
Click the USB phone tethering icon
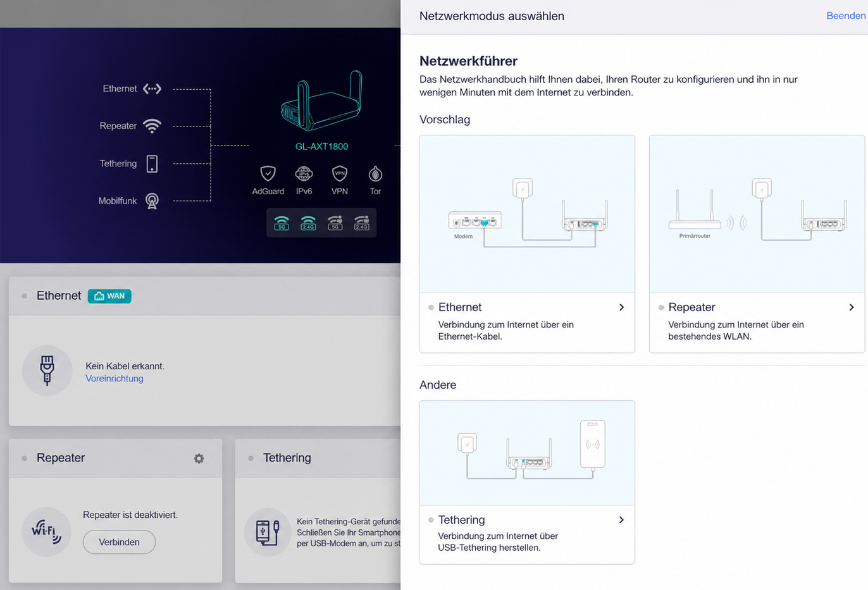pyautogui.click(x=268, y=532)
